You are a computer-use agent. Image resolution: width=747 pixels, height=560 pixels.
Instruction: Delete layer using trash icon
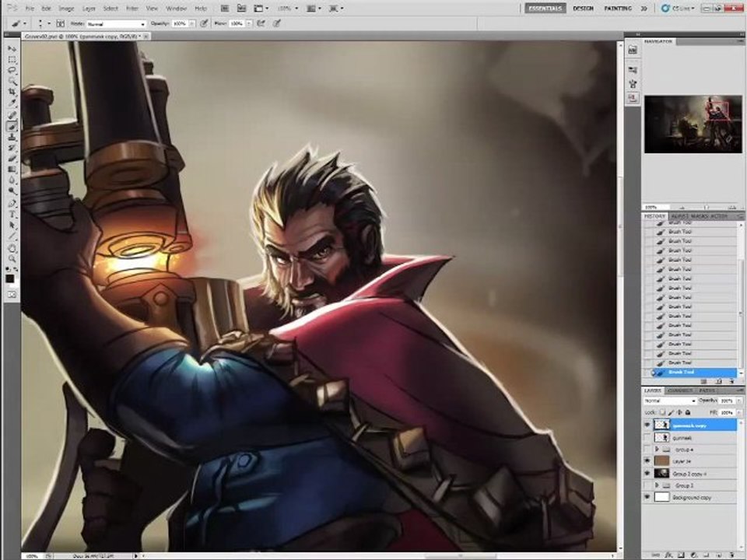point(733,555)
